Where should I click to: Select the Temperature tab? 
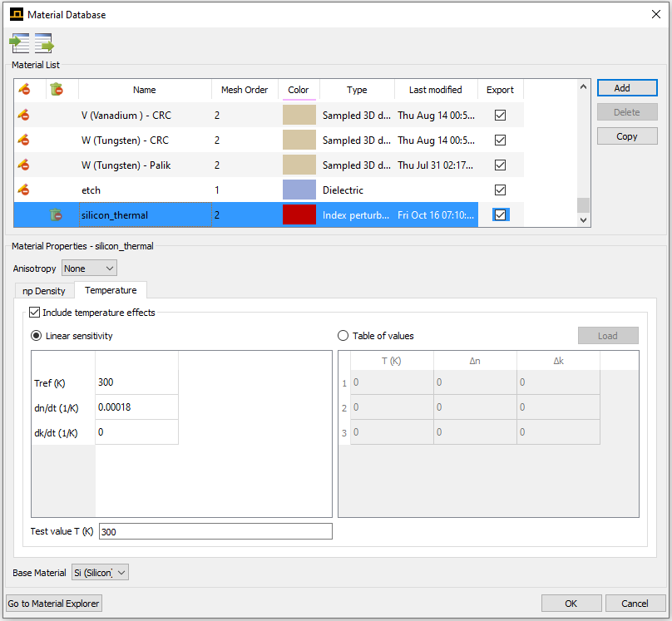[x=111, y=290]
